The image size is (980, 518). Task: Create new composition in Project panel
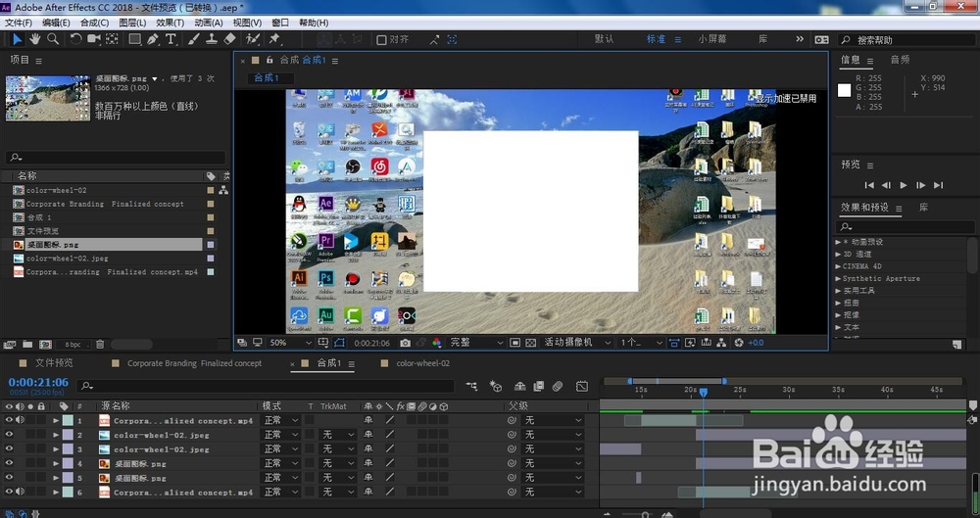(45, 345)
